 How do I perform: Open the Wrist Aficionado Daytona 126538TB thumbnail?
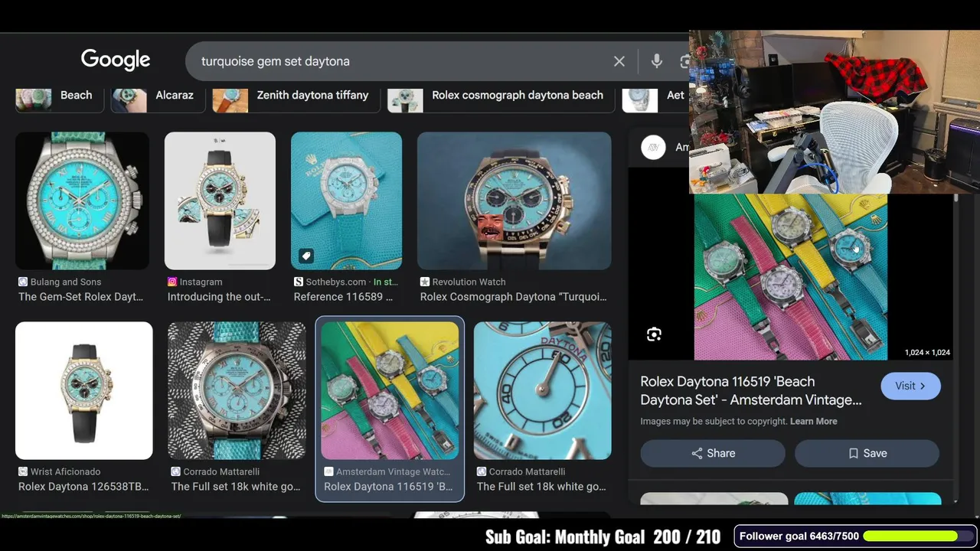(84, 390)
